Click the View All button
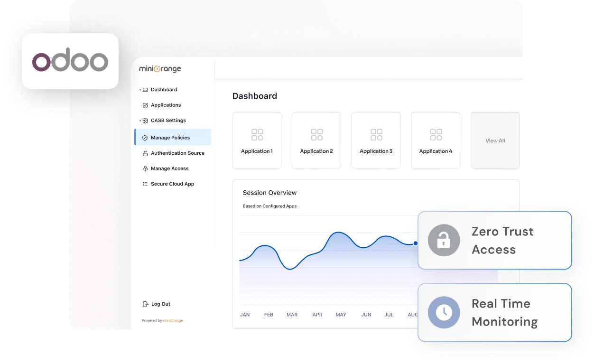This screenshot has height=364, width=594. pos(495,140)
